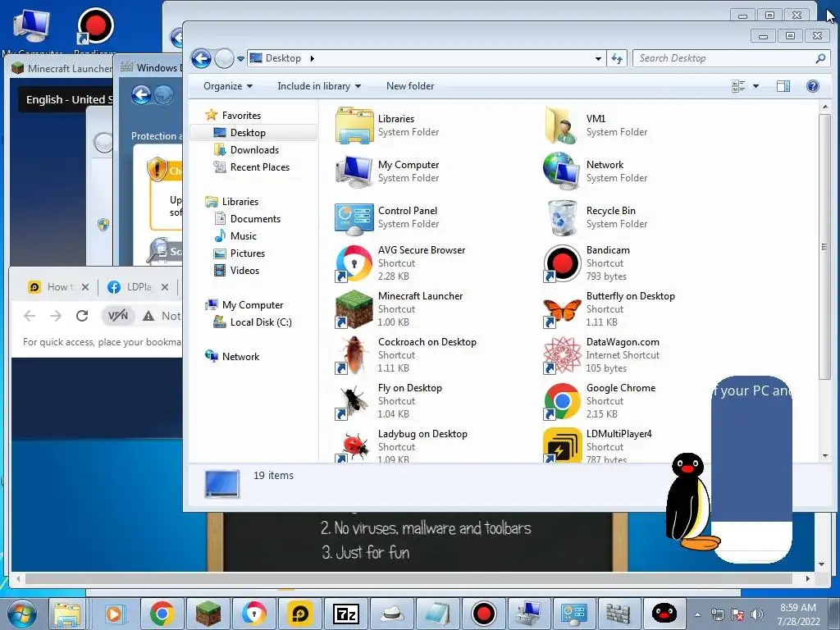Screen dimensions: 840x630
Task: Click the Explorer back arrow button
Action: click(x=202, y=58)
